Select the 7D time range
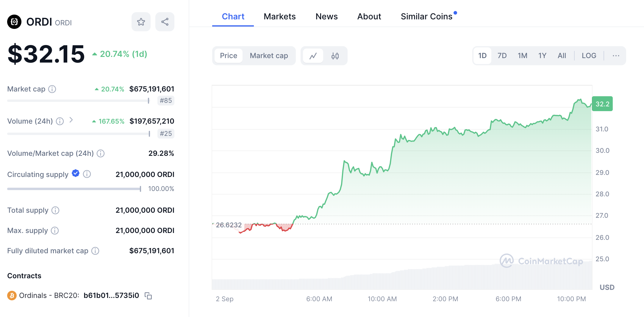The height and width of the screenshot is (317, 644). pos(502,56)
